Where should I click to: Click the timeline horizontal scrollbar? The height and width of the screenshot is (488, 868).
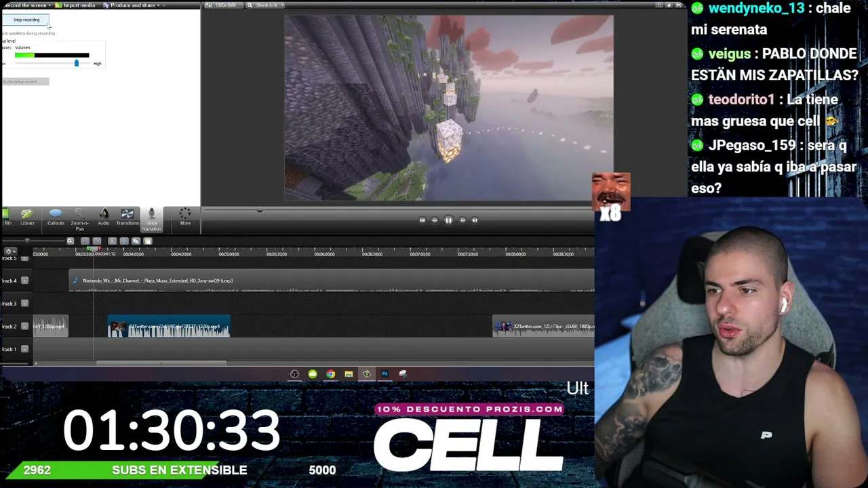click(161, 363)
